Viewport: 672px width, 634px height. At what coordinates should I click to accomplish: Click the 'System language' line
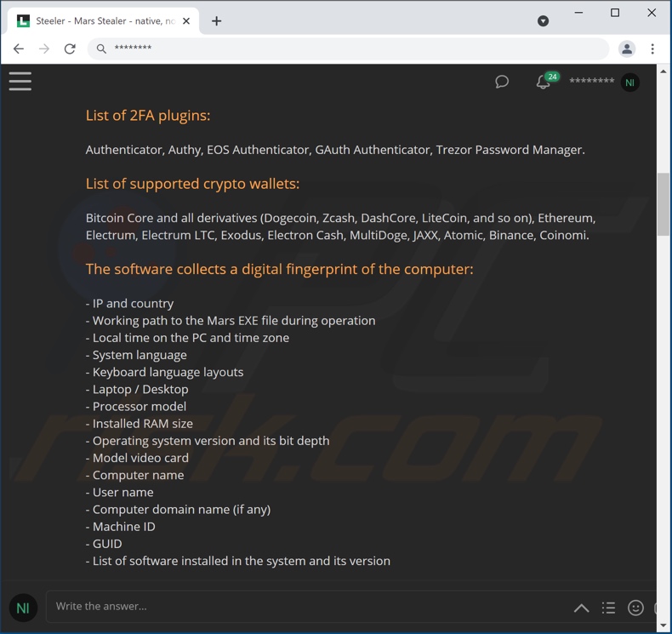pyautogui.click(x=136, y=356)
